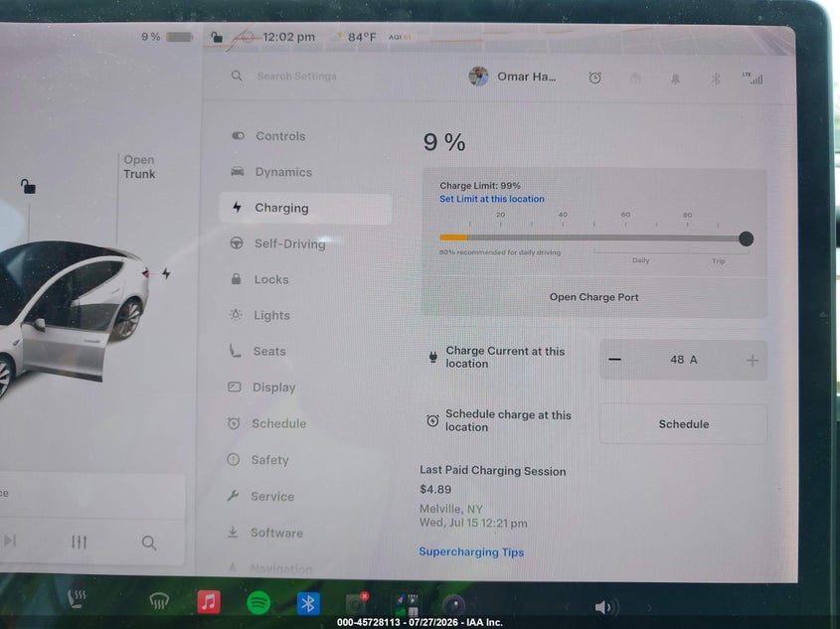840x629 pixels.
Task: Open the media equalizer settings icon
Action: (79, 542)
